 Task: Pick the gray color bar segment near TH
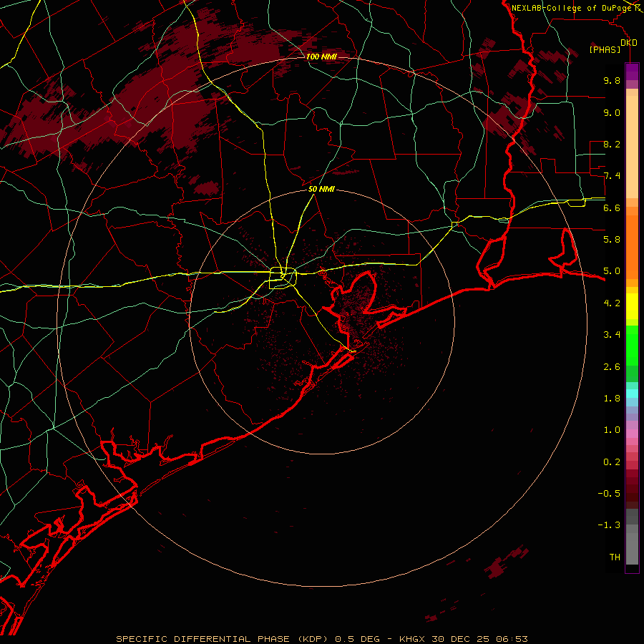[x=632, y=549]
